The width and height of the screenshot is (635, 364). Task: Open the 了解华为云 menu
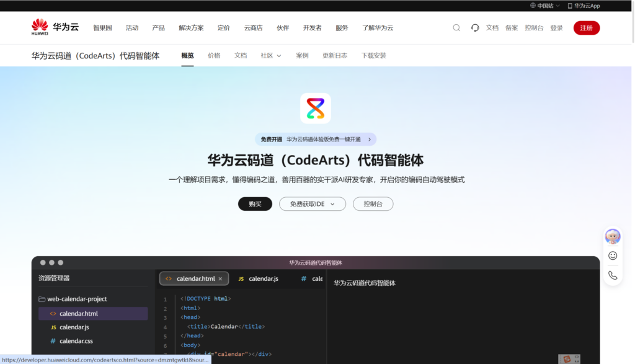tap(378, 27)
